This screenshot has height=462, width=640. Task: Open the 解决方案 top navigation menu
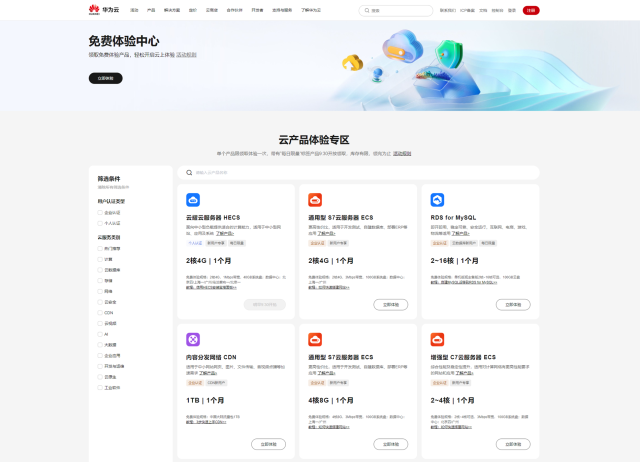172,10
